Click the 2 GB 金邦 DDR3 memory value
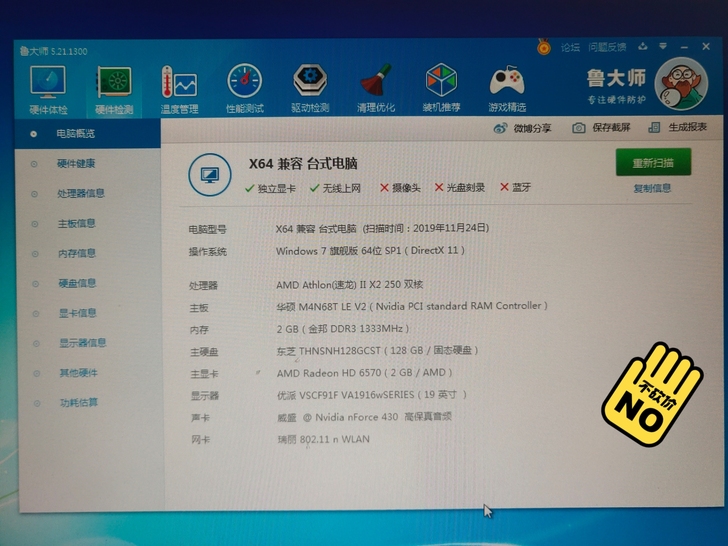Viewport: 728px width, 546px height. click(x=343, y=329)
